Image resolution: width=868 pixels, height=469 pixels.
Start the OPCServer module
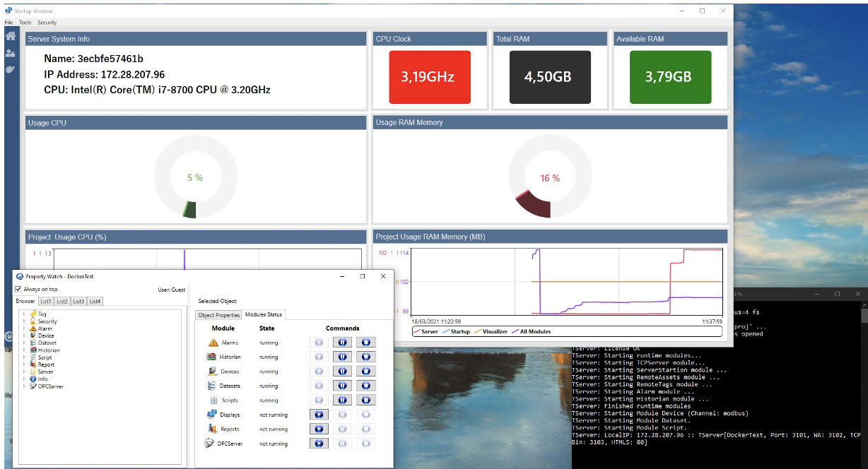tap(319, 444)
